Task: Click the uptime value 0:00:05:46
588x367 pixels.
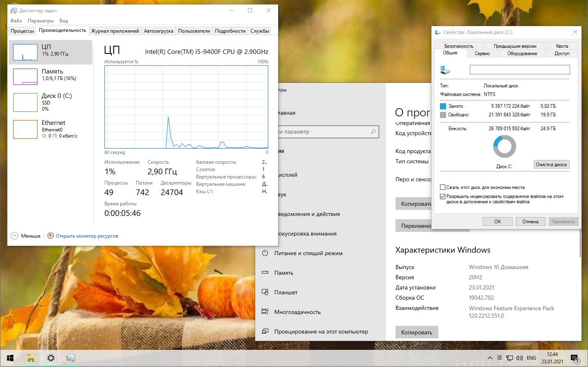Action: (x=122, y=213)
